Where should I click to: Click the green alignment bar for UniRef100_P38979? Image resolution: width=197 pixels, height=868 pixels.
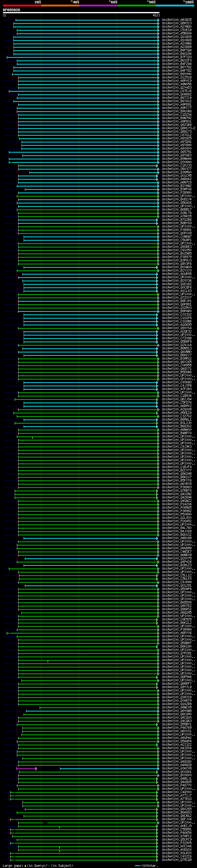click(89, 257)
